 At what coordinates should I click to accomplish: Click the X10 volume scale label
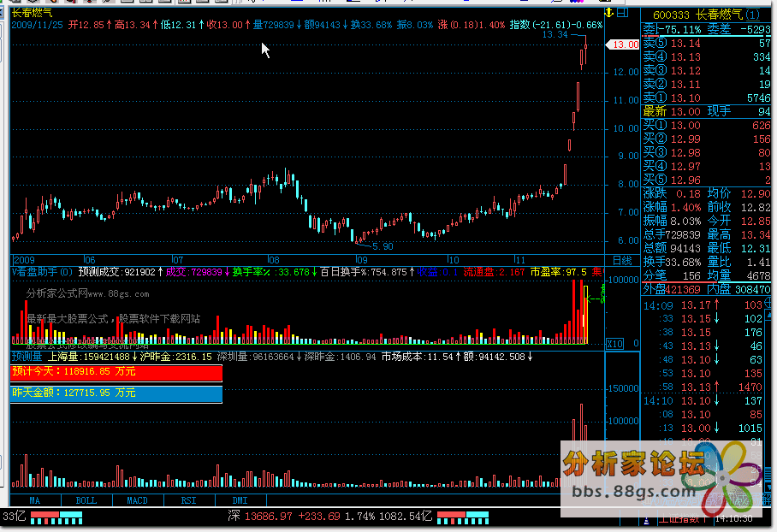tap(614, 344)
